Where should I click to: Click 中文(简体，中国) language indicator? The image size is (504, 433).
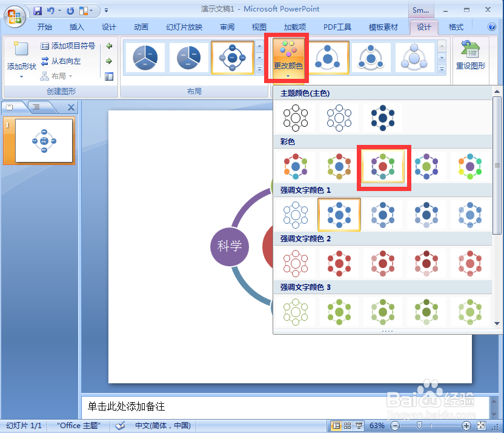coord(162,426)
